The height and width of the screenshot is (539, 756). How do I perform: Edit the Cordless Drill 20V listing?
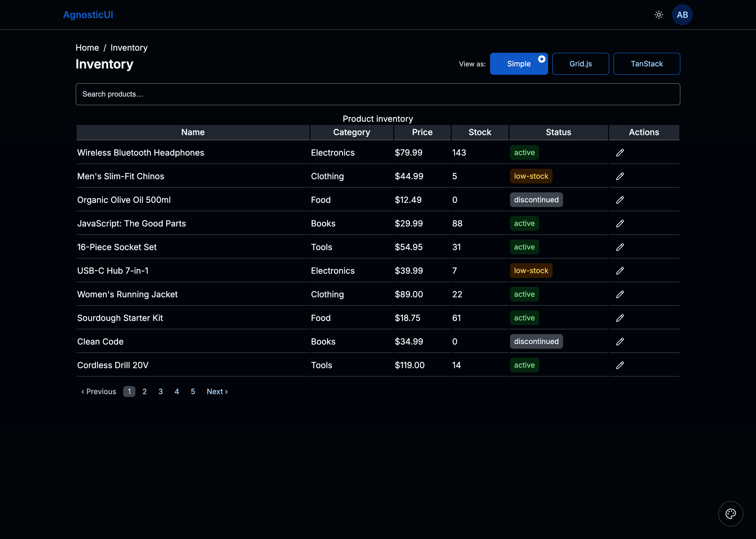[620, 365]
